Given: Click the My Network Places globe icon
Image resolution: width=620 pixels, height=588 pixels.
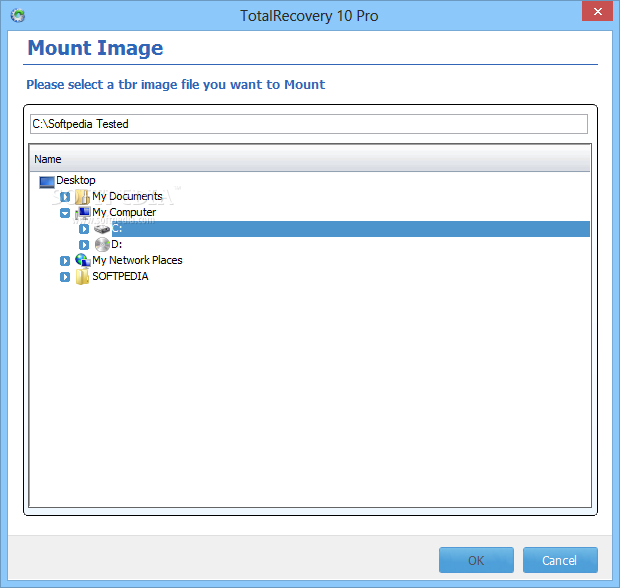Looking at the screenshot, I should click(x=83, y=260).
